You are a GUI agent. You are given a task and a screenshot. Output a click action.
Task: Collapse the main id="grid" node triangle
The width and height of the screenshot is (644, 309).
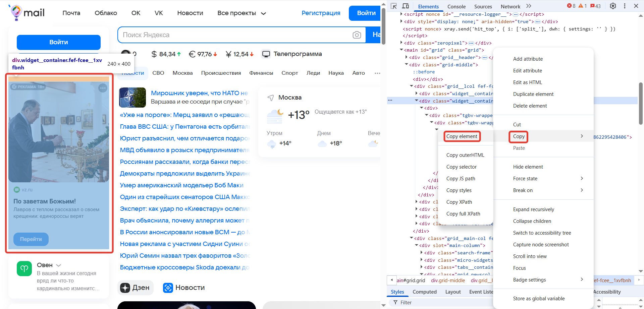pyautogui.click(x=401, y=50)
